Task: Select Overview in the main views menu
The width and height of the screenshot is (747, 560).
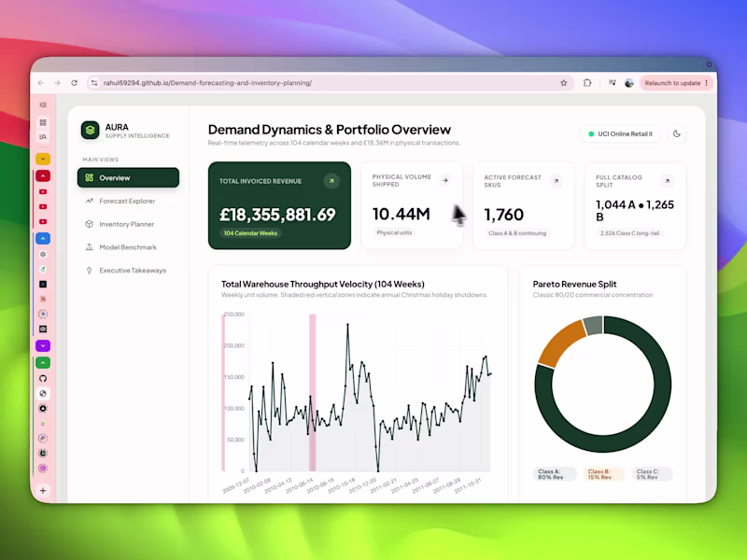Action: 128,177
